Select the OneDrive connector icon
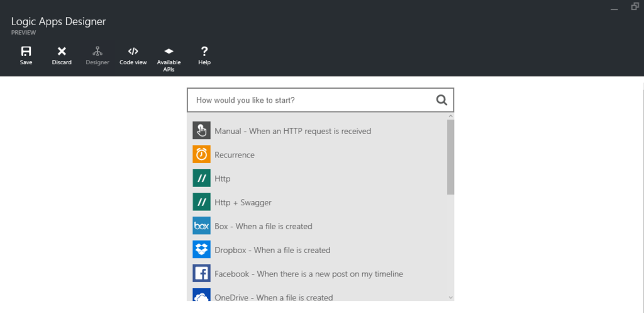Screen dimensions: 644x313 click(201, 295)
